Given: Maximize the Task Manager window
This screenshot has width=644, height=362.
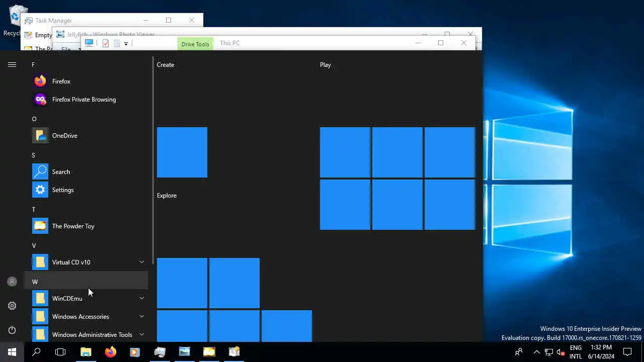Looking at the screenshot, I should (169, 20).
